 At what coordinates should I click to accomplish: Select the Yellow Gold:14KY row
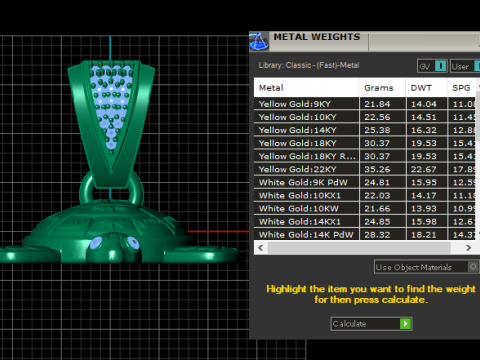click(365, 130)
